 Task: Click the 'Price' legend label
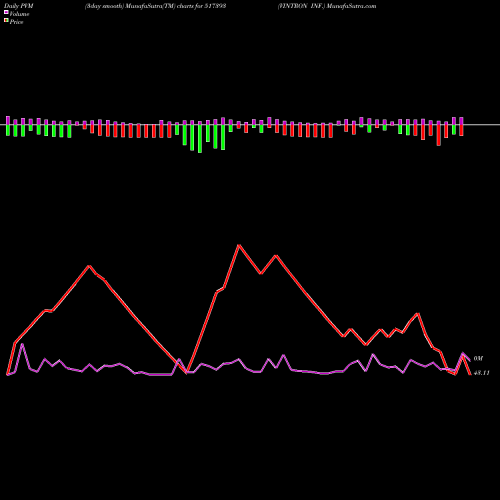click(16, 22)
